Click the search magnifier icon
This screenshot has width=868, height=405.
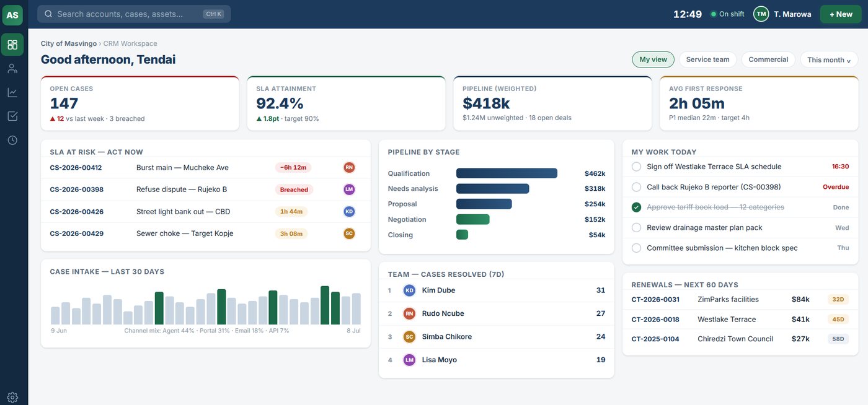(x=48, y=14)
